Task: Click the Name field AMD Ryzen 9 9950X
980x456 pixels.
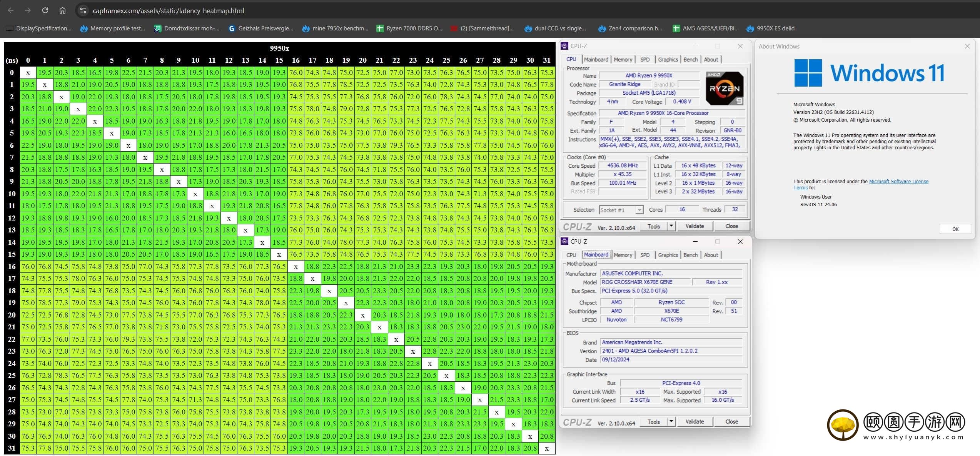Action: tap(649, 75)
